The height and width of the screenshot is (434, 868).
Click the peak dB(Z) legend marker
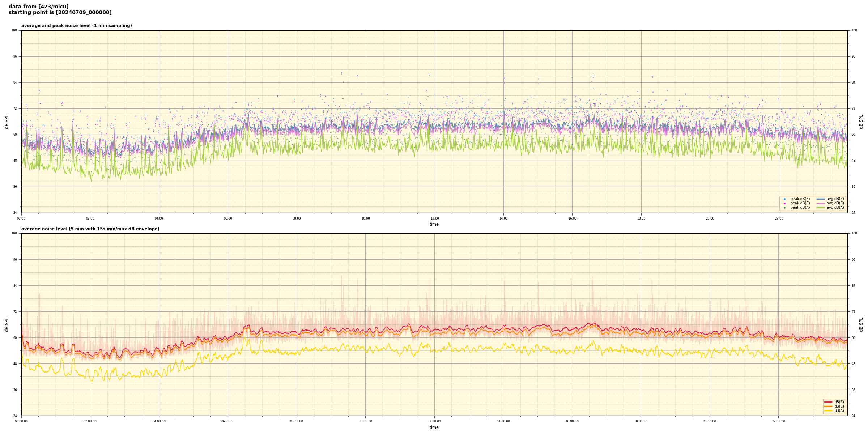click(784, 199)
